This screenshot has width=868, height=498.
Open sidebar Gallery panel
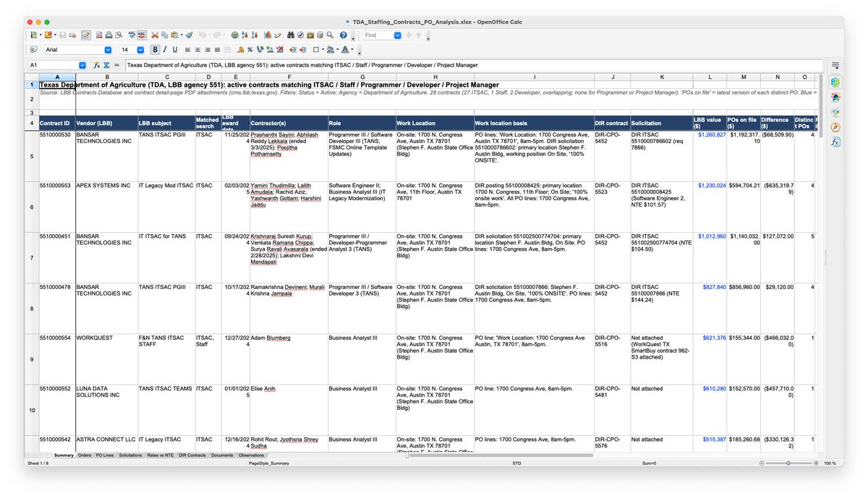click(835, 112)
